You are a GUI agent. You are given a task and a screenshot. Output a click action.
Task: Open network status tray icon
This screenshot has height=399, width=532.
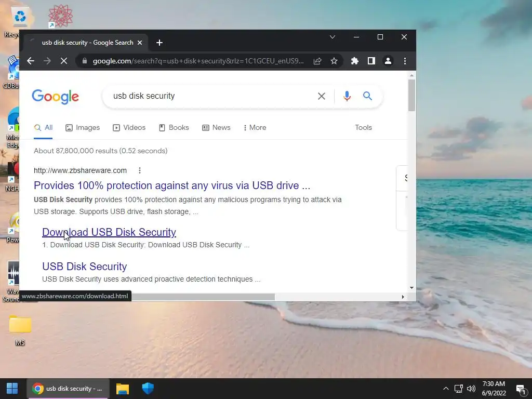[x=459, y=389]
